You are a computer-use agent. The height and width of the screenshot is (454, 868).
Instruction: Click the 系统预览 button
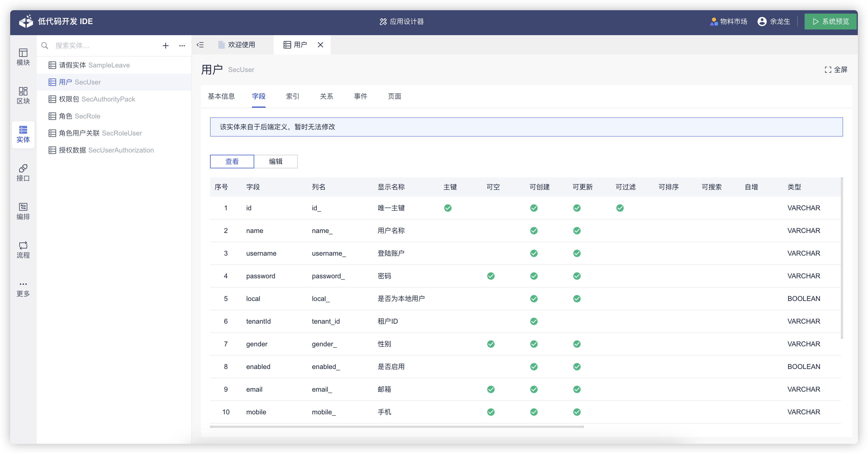pyautogui.click(x=830, y=22)
